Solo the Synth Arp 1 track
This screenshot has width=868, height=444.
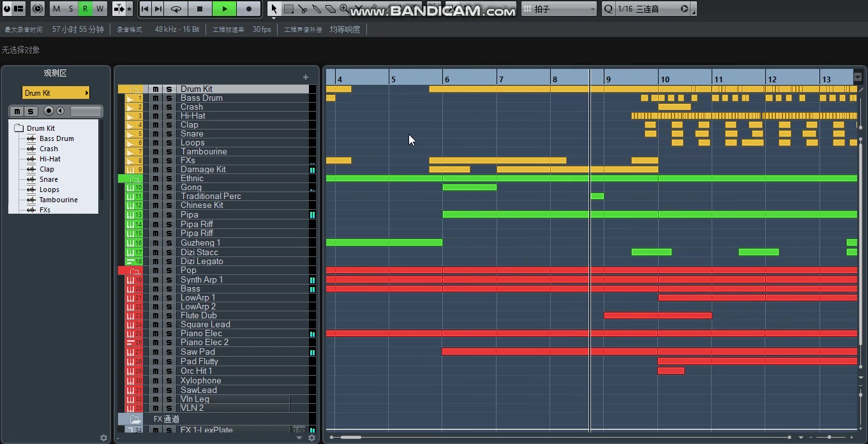[169, 280]
